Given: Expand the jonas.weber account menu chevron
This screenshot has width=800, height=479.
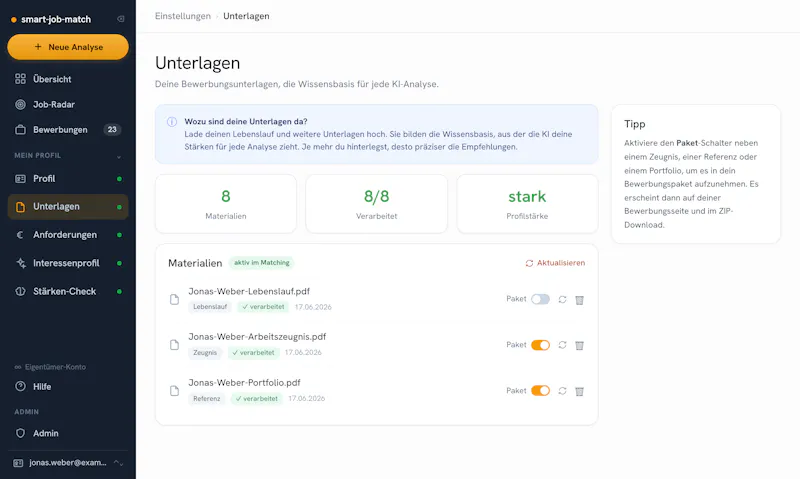Looking at the screenshot, I should click(118, 463).
